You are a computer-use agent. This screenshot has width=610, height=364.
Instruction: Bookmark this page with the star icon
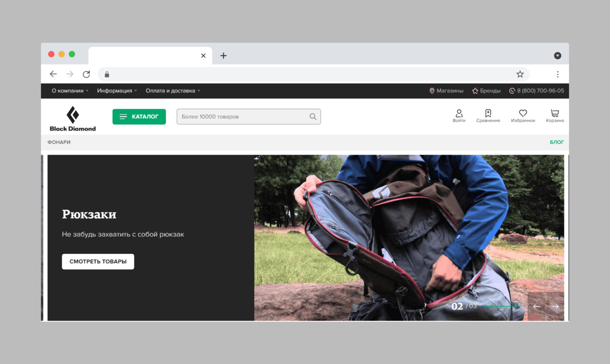[x=520, y=74]
